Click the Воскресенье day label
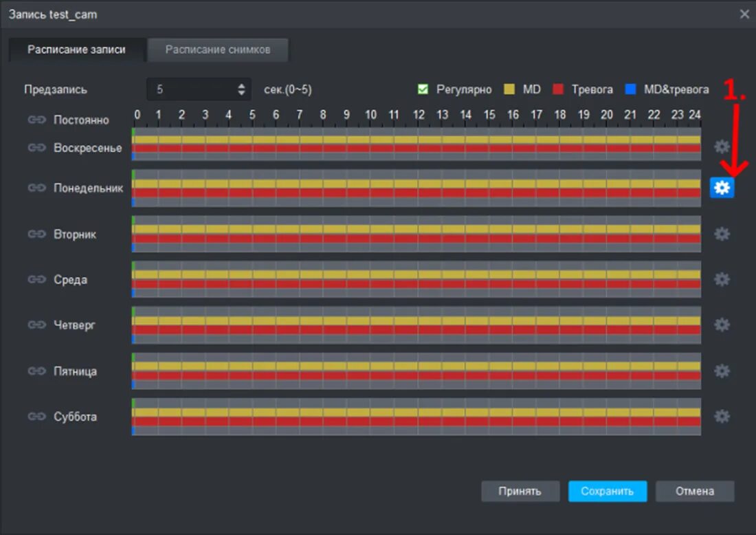This screenshot has height=535, width=756. click(x=88, y=148)
